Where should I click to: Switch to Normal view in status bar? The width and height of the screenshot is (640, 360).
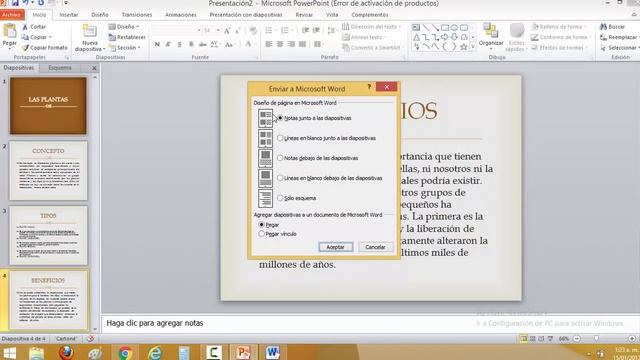point(524,339)
